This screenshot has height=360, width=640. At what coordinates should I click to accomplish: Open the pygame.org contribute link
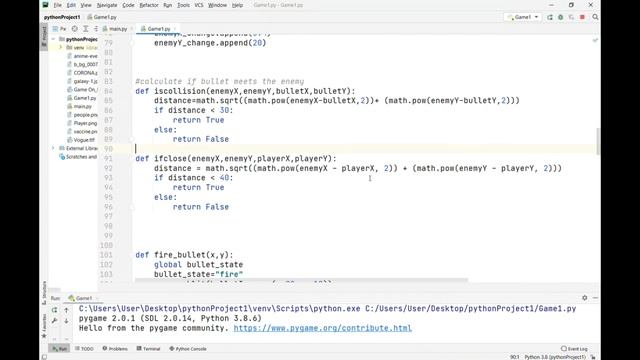click(x=322, y=328)
